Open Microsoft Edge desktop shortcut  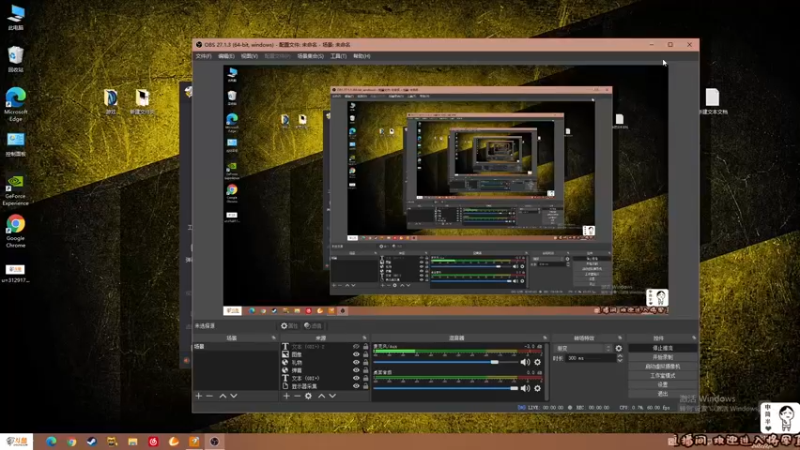click(x=16, y=104)
